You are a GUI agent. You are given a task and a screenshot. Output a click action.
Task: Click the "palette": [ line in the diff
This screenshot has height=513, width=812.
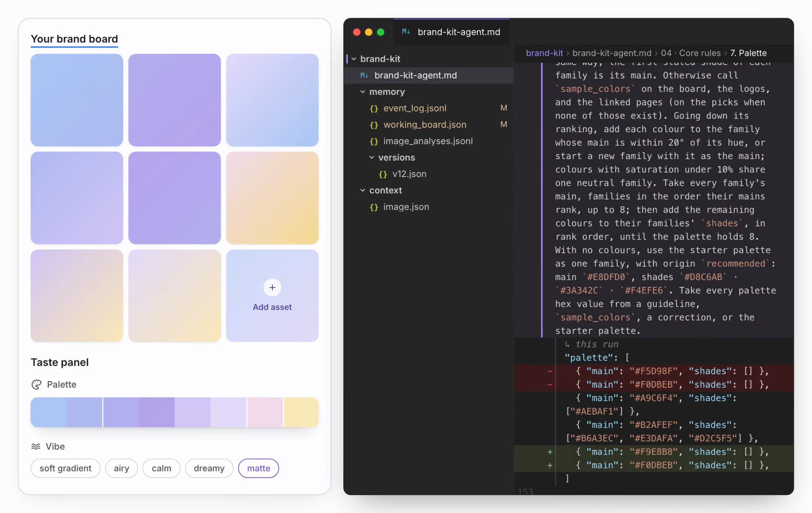[597, 358]
